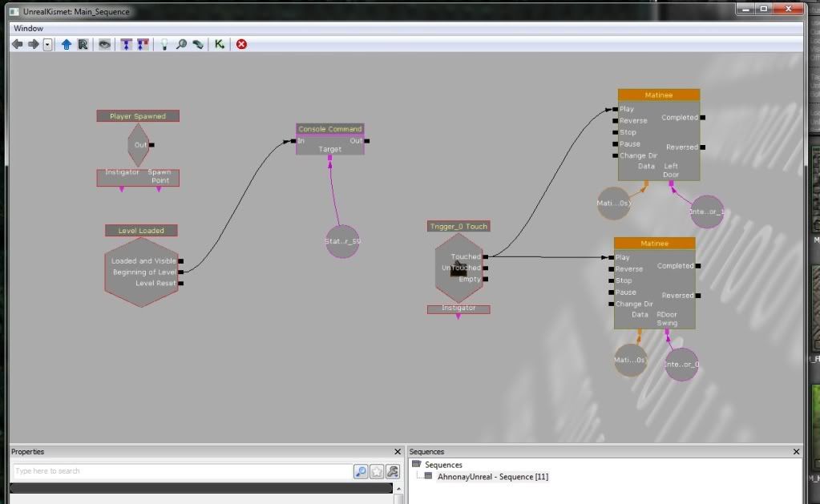
Task: Minimize the UnrealKismet window
Action: click(x=745, y=8)
